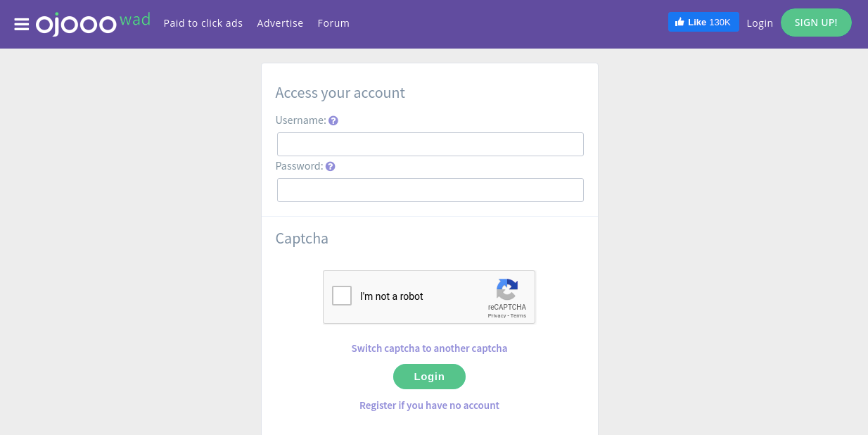The height and width of the screenshot is (435, 868).
Task: Focus the Password input field
Action: pos(430,190)
